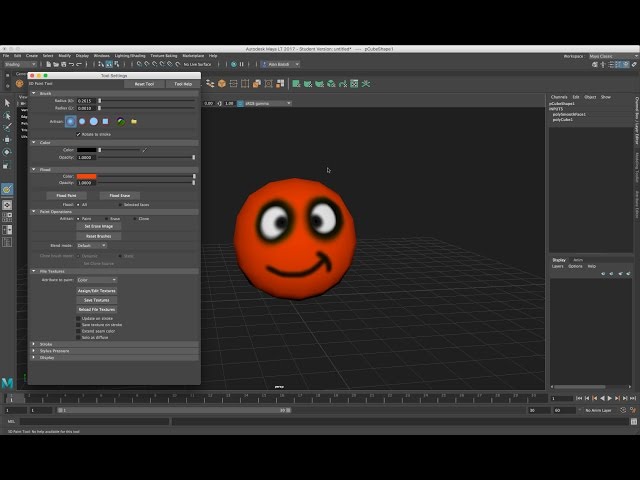Choose the Gaussian brush profile icon
Viewport: 640px width, 480px height.
71,121
